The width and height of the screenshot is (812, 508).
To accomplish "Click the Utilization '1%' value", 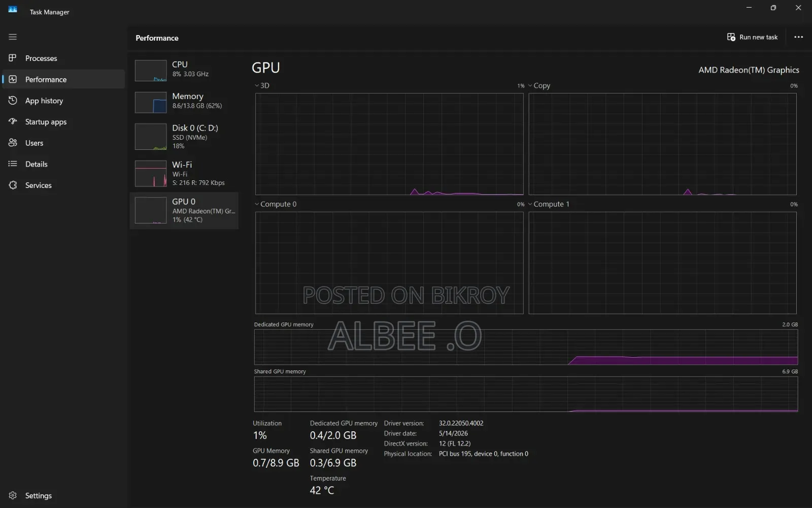I will pyautogui.click(x=260, y=435).
